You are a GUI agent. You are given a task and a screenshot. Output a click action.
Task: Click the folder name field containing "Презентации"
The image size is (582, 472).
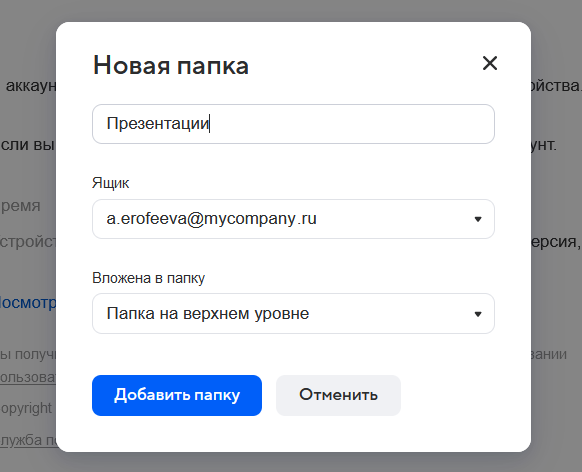tap(293, 124)
